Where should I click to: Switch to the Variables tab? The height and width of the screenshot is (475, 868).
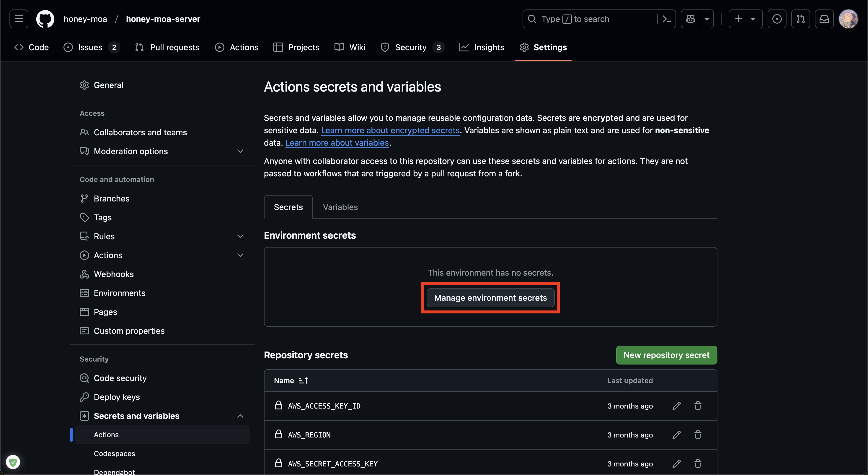click(x=340, y=207)
